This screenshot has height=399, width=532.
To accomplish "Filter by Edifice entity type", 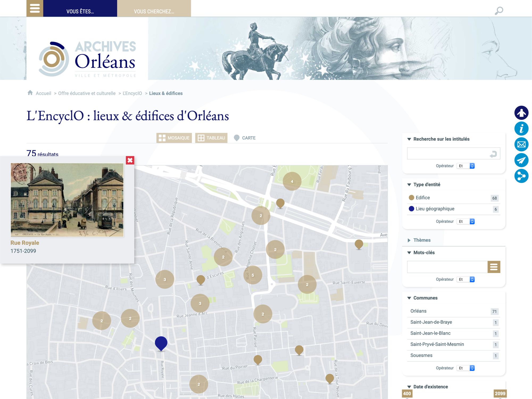I will tap(423, 198).
